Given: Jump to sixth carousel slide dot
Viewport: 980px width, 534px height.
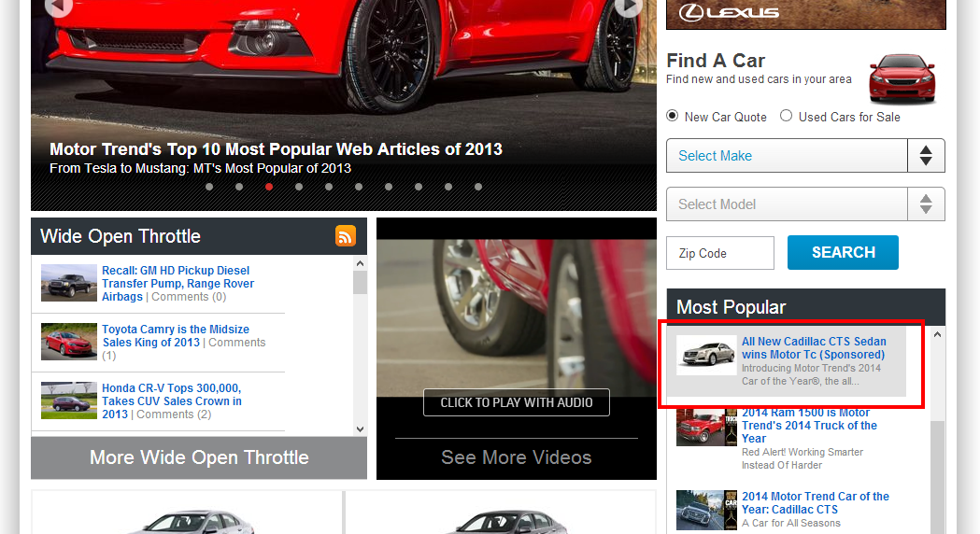Looking at the screenshot, I should pyautogui.click(x=358, y=187).
